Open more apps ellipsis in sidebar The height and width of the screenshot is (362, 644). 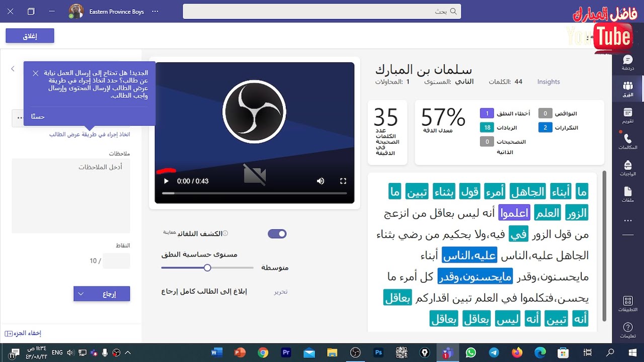click(x=627, y=220)
